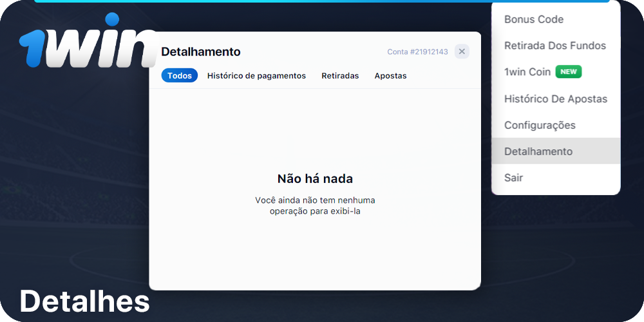Click the empty operations description text
644x322 pixels.
[x=315, y=205]
